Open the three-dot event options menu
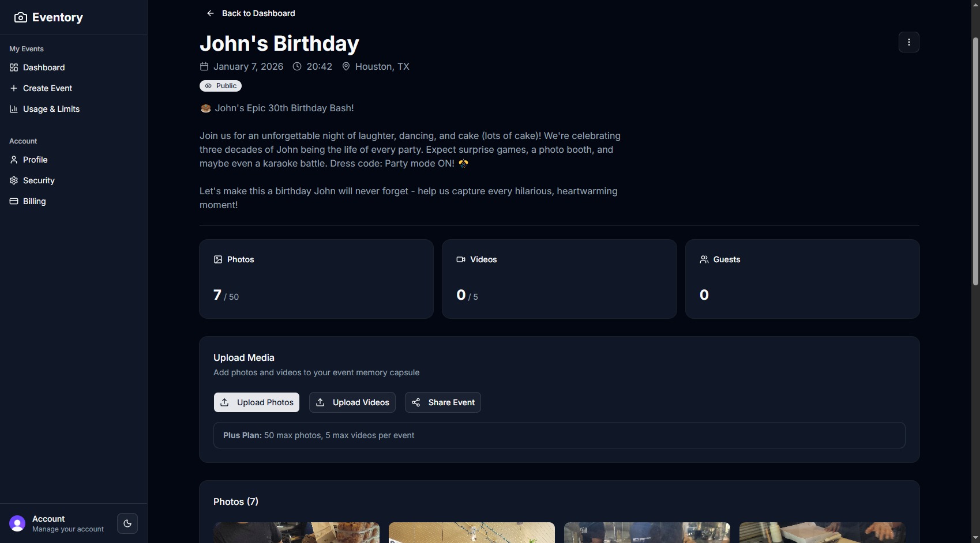980x543 pixels. (x=908, y=42)
